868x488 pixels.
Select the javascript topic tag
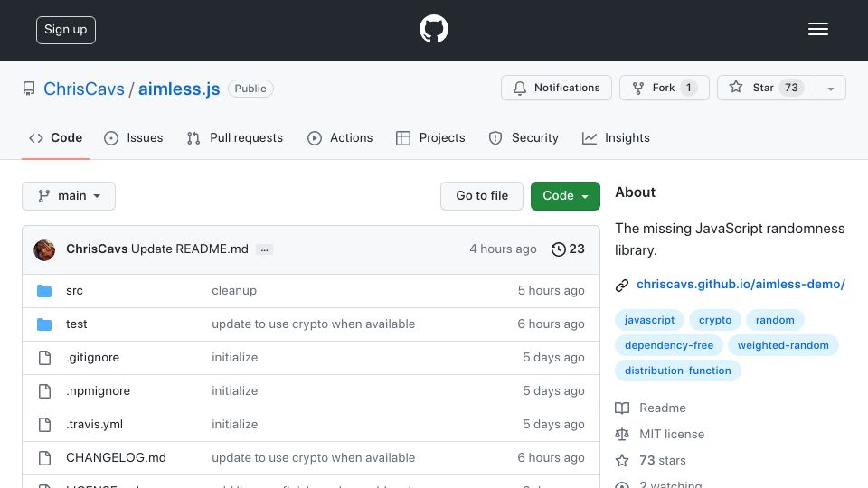click(x=649, y=320)
